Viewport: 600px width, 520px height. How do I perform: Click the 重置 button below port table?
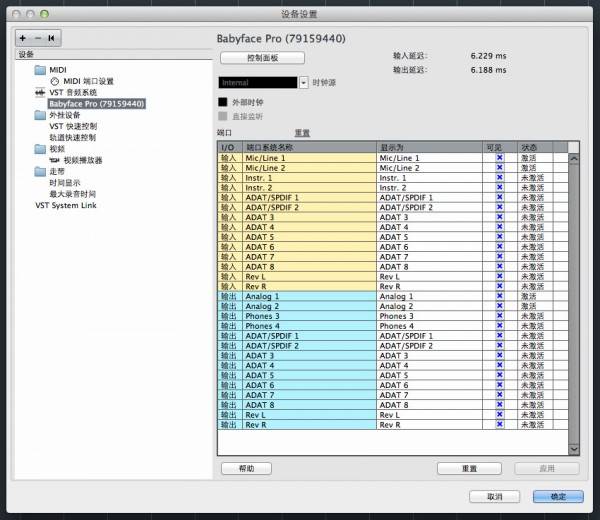coord(469,468)
